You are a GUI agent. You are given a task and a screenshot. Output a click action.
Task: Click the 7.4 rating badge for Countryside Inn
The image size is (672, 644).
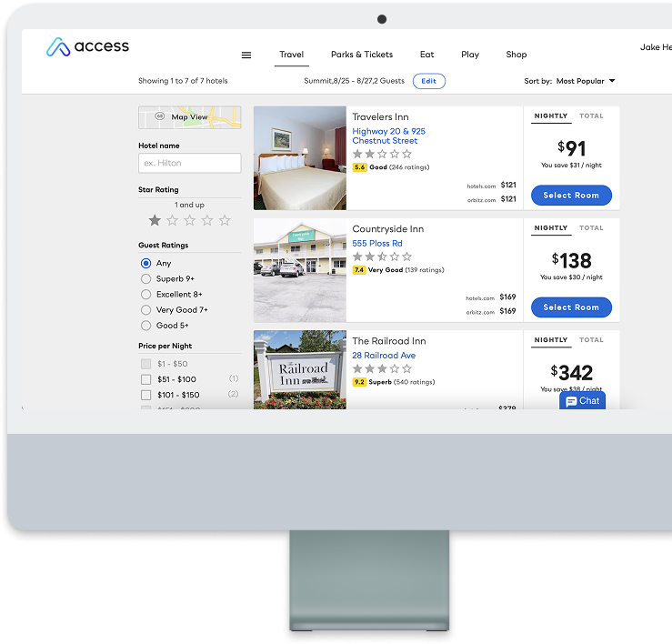(x=358, y=270)
